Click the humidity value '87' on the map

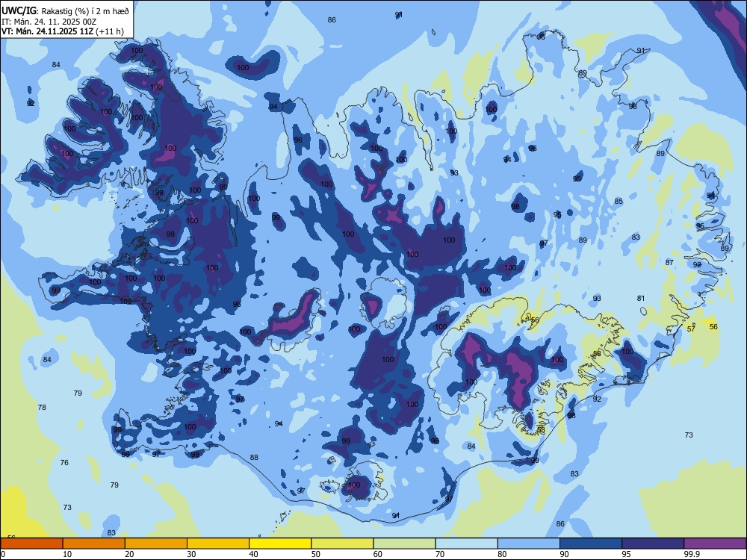click(669, 262)
